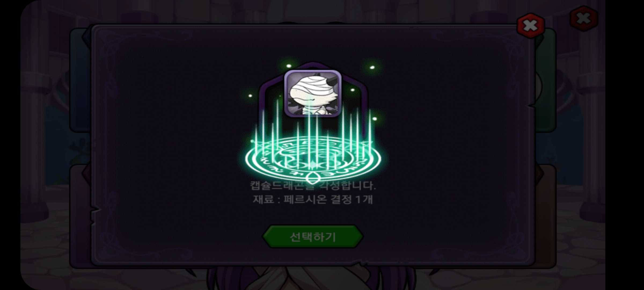Screen dimensions: 644x290
Task: Tap the glowing orb above the portrait's top-left corner
Action: pos(289,66)
